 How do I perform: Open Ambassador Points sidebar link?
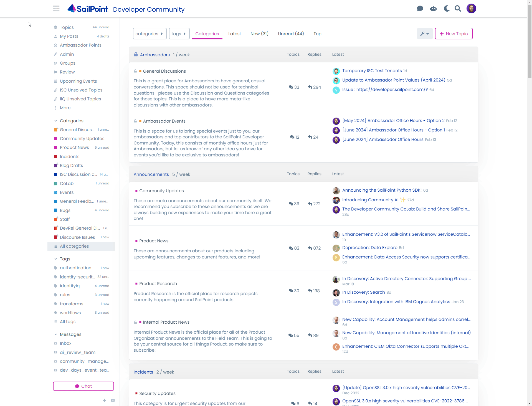pos(81,45)
